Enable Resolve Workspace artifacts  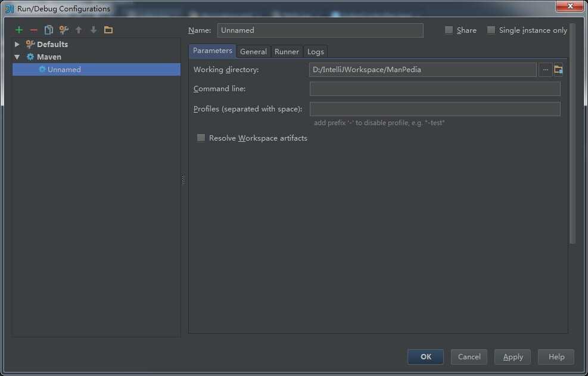[x=201, y=138]
